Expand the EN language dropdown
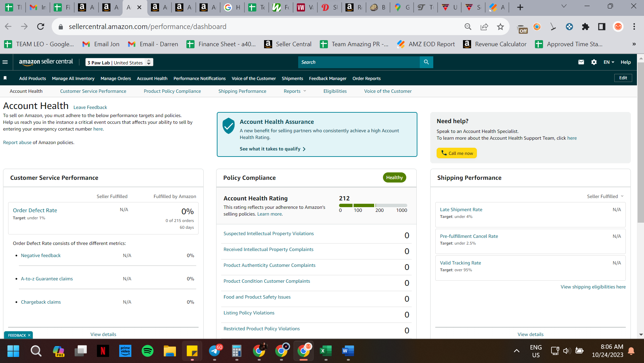644x363 pixels. tap(609, 62)
